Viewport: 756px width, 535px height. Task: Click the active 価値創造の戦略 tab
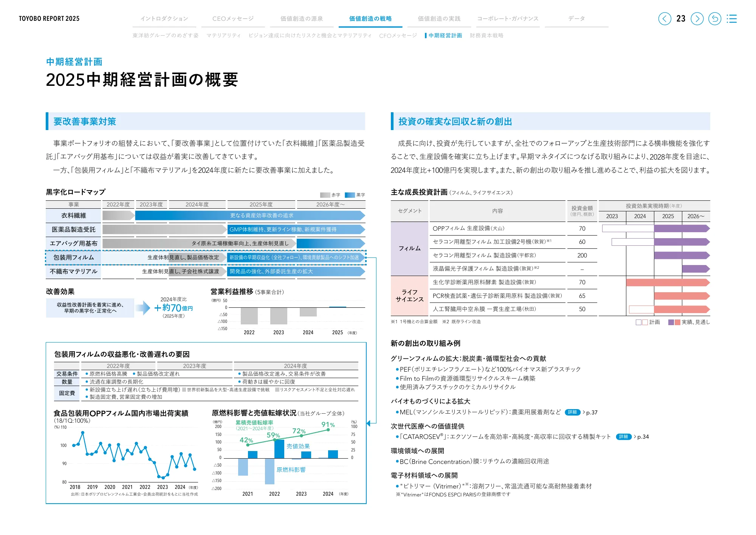[370, 18]
